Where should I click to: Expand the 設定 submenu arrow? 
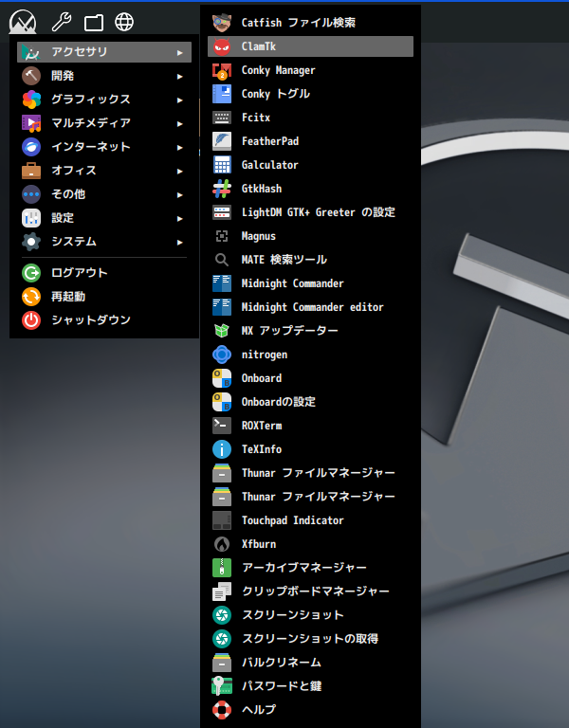[x=180, y=218]
